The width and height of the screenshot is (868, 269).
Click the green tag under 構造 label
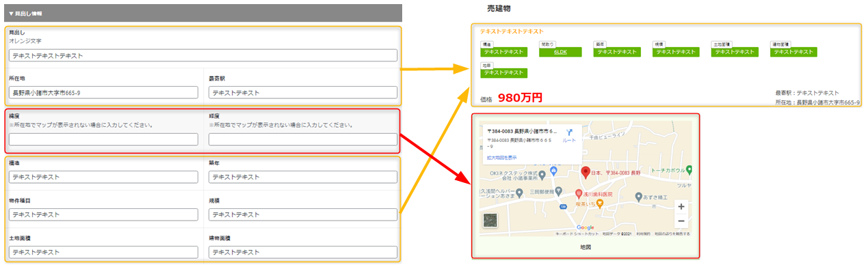pos(503,52)
